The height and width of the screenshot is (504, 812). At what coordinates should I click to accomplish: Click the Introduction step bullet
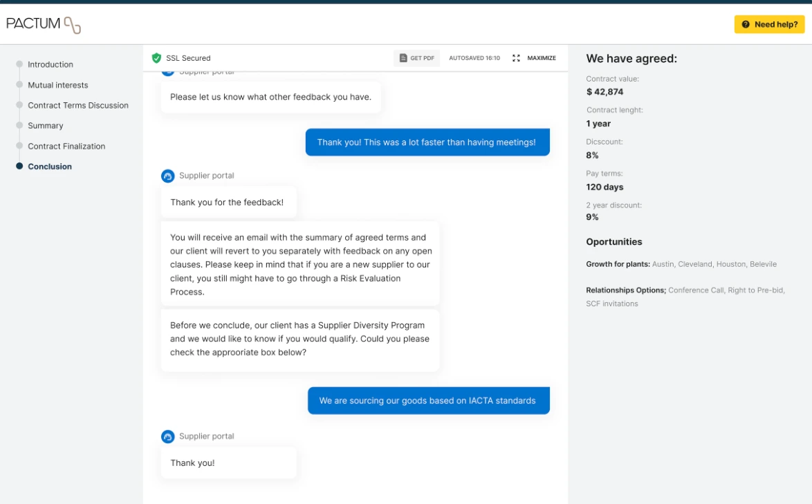(19, 64)
